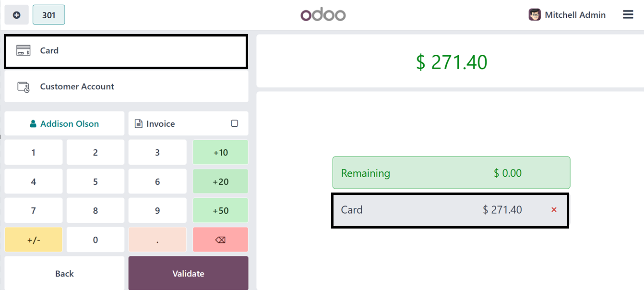Switch to order tab 301
Screen dimensions: 644x290
(48, 15)
